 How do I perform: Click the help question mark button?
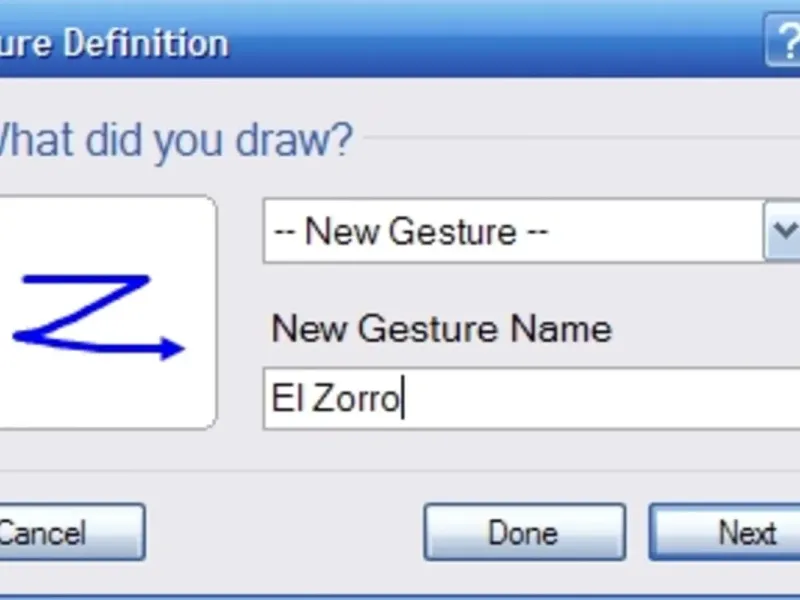[x=783, y=43]
